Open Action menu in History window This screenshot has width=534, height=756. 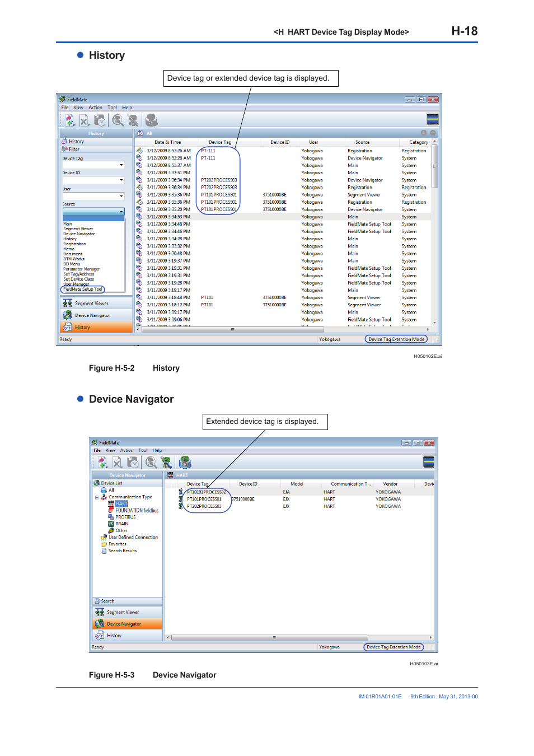point(96,108)
